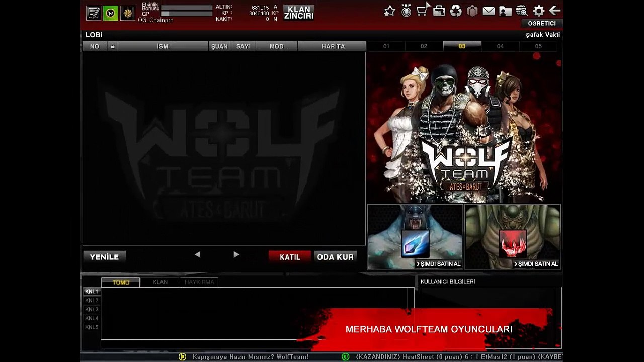Click the KULLANICI BILGILERI heading
This screenshot has width=644, height=362.
448,282
